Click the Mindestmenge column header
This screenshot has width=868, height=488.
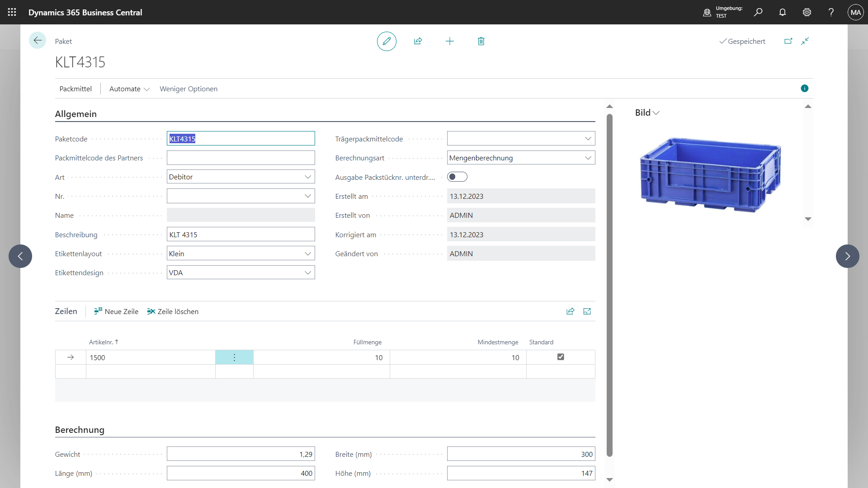click(498, 342)
